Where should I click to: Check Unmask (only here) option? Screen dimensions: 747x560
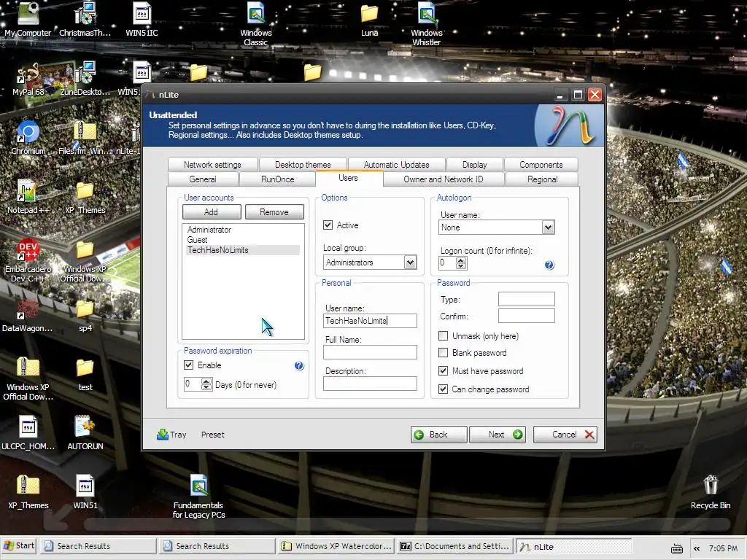[443, 335]
